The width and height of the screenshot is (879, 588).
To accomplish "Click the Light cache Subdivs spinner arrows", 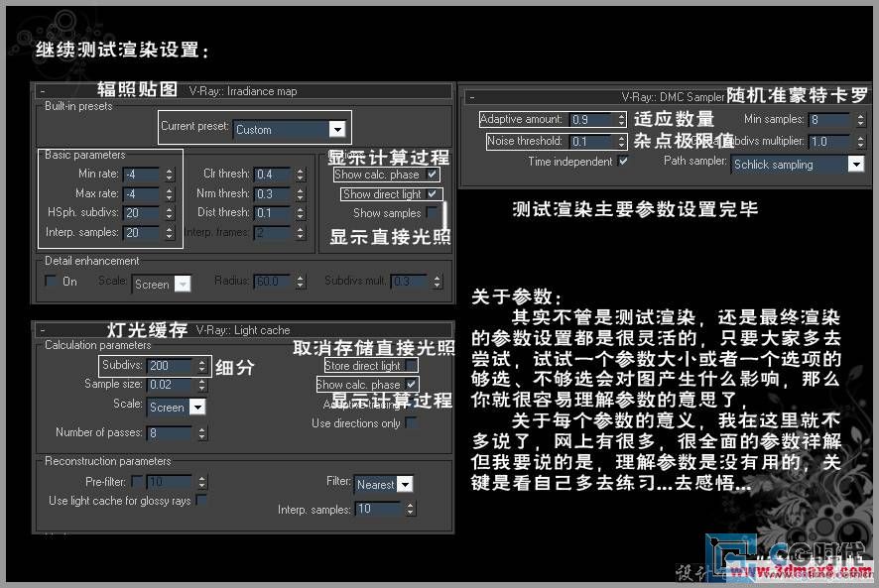I will click(x=201, y=366).
